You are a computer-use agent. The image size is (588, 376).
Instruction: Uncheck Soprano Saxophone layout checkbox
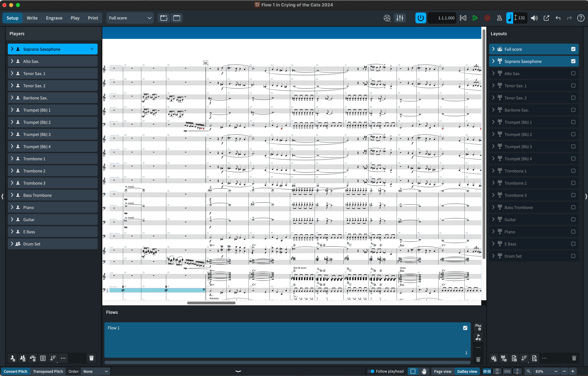[x=573, y=61]
